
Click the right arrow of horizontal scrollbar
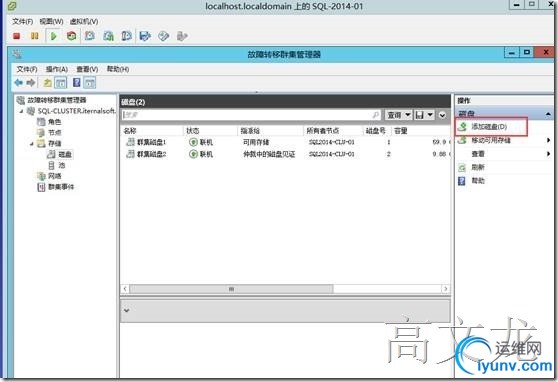[x=445, y=289]
